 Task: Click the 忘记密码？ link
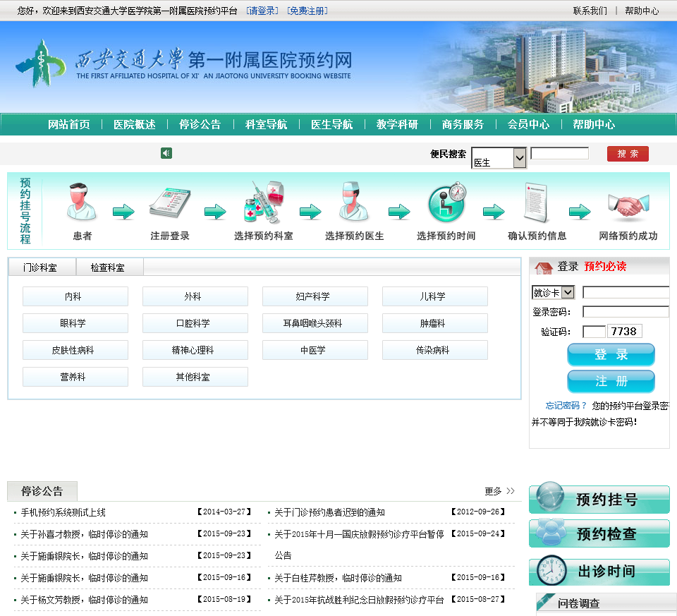click(x=566, y=406)
